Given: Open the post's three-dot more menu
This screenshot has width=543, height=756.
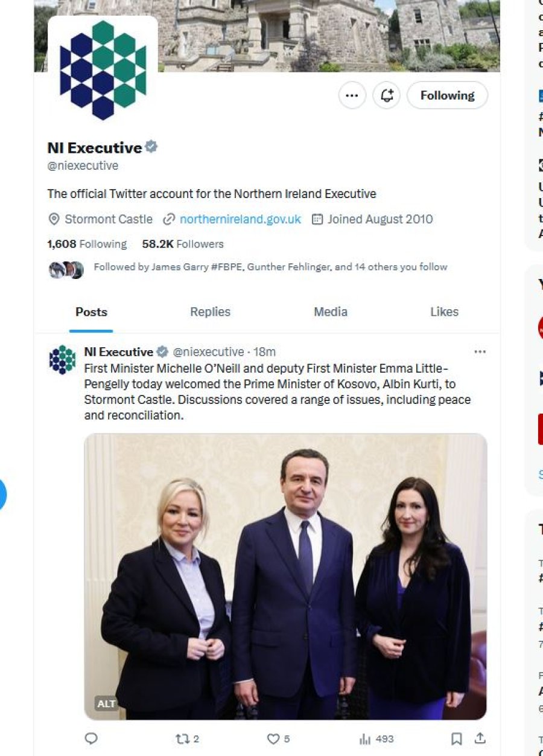Looking at the screenshot, I should (480, 352).
